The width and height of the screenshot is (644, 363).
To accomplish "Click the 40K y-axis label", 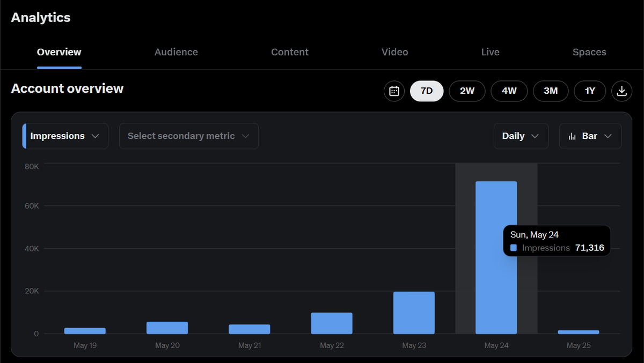I will pos(32,249).
